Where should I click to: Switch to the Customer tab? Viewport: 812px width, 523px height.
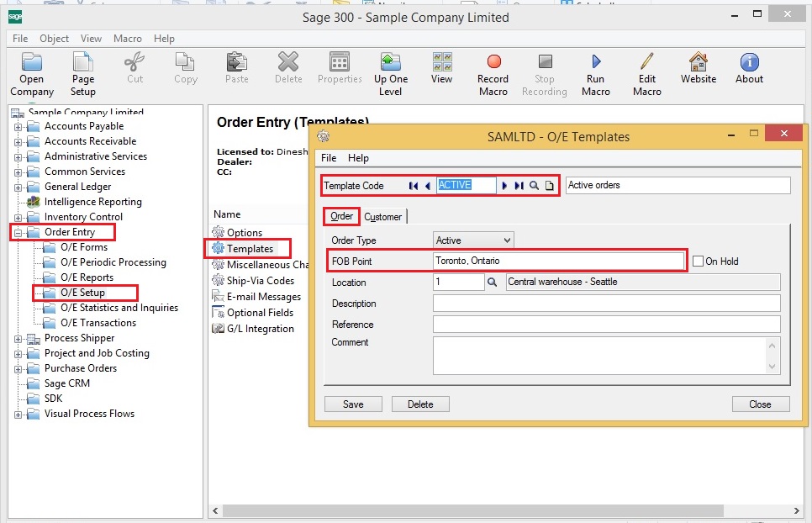coord(382,217)
